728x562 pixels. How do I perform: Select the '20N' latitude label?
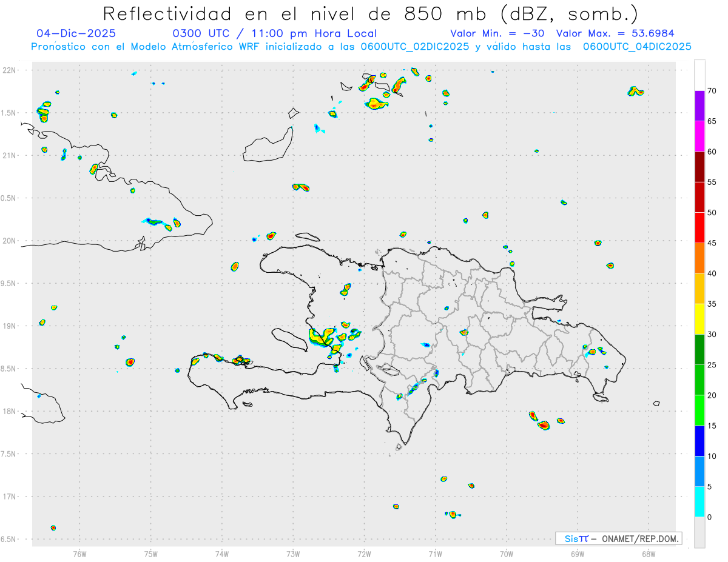pyautogui.click(x=9, y=241)
